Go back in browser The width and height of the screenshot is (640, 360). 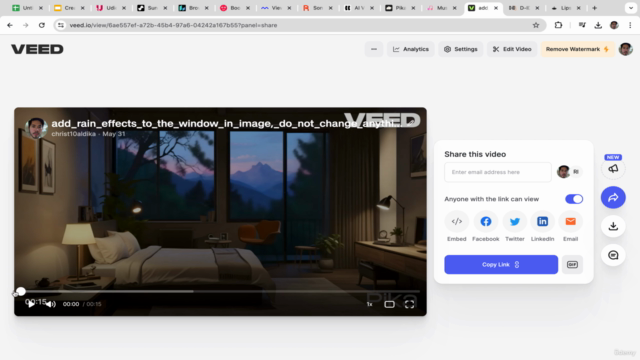coord(10,25)
